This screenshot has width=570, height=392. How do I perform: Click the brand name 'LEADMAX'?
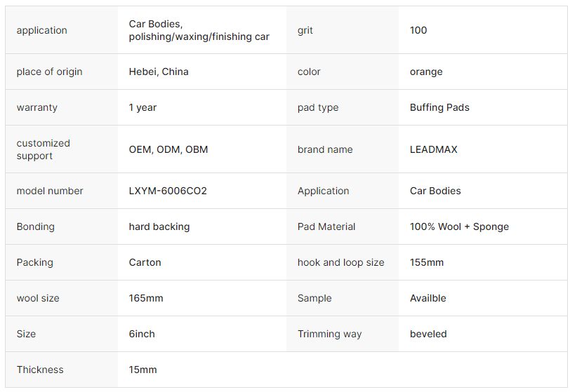click(x=434, y=149)
